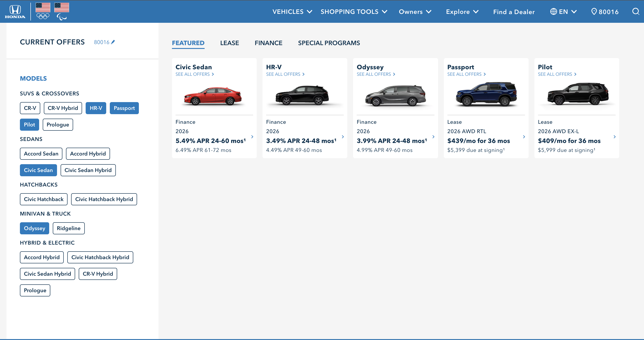This screenshot has height=340, width=644.
Task: Click the $409/mo for 36 mos offer
Action: click(569, 141)
